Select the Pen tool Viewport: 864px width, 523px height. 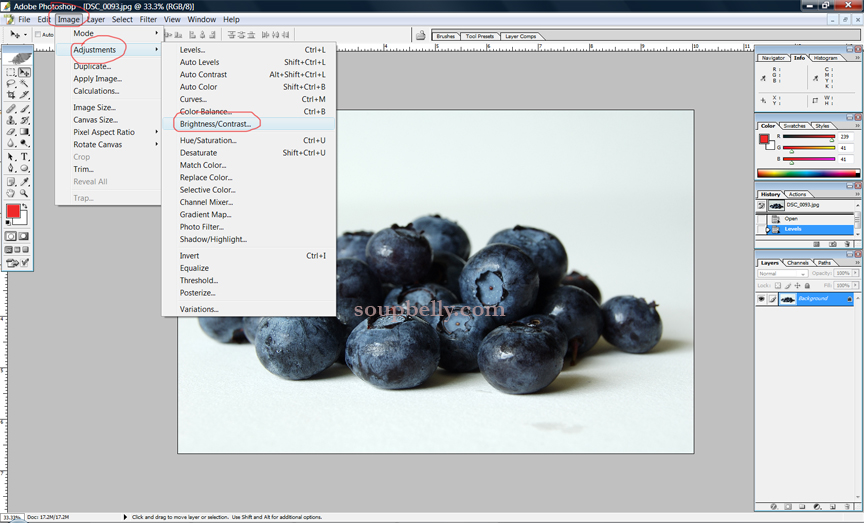[x=10, y=169]
